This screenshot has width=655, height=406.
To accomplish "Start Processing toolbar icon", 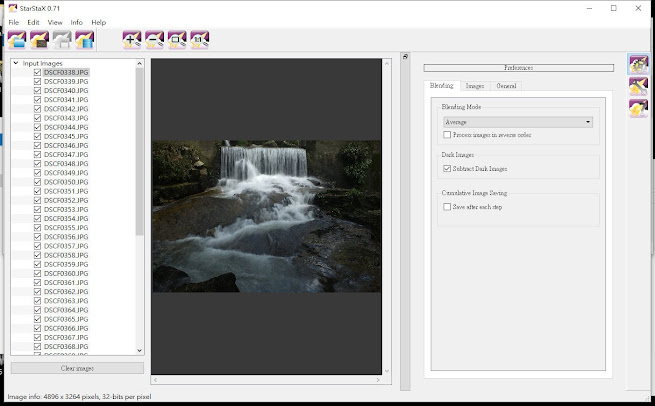I will coord(84,40).
